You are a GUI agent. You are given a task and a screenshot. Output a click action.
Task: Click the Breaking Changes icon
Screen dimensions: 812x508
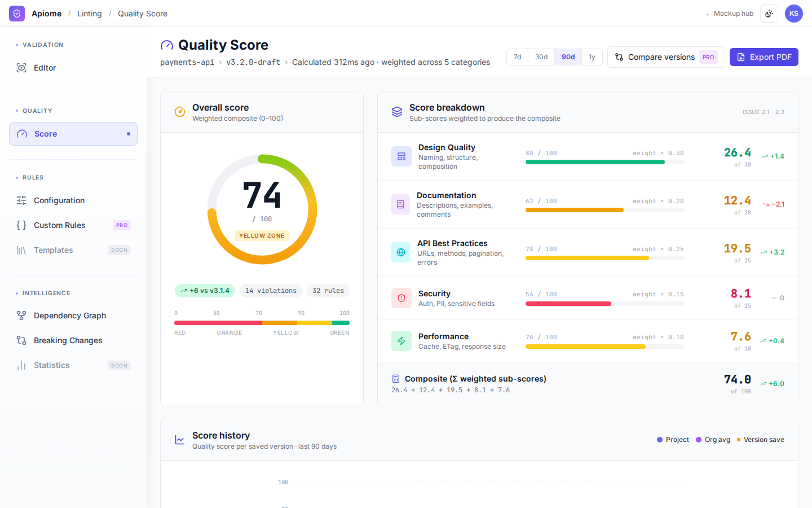pos(21,340)
